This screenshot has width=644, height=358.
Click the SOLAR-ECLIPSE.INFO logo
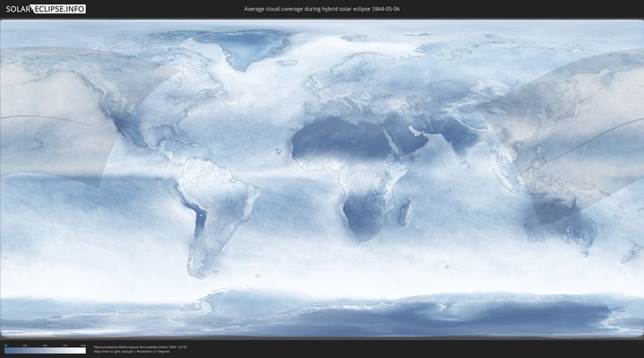[46, 9]
